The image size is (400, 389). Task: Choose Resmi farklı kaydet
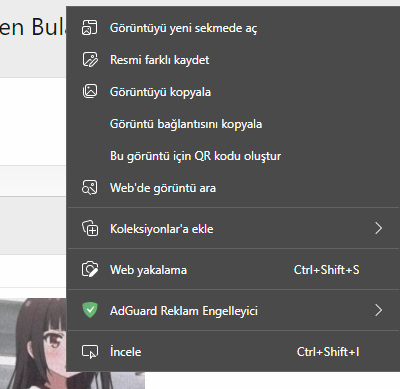point(233,60)
